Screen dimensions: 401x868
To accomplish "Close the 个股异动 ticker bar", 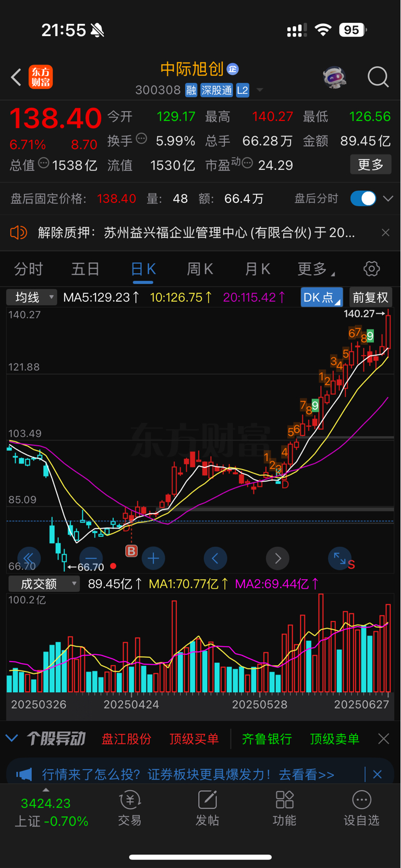I will tap(383, 738).
